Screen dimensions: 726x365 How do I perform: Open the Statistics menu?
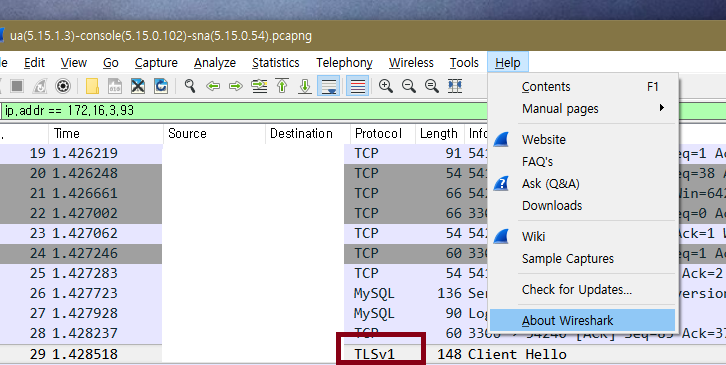275,63
